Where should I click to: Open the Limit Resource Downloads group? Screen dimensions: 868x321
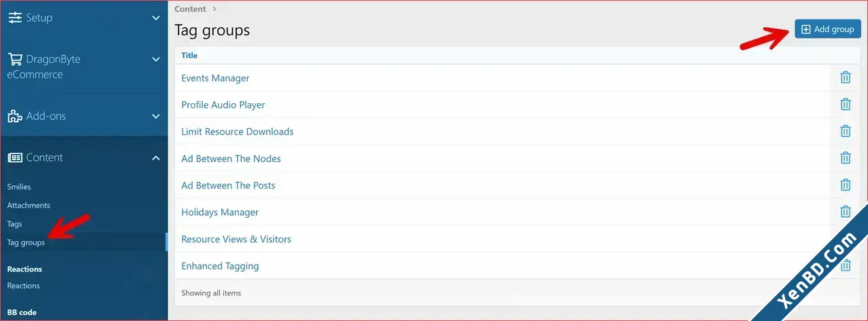click(238, 132)
